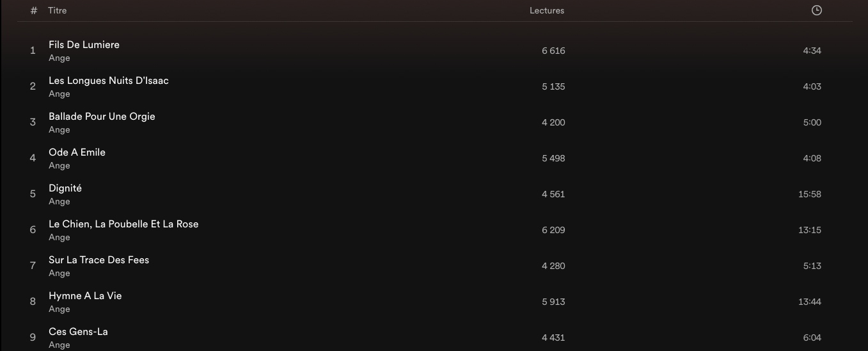Click the Lectures column header
The width and height of the screenshot is (868, 351).
(547, 11)
